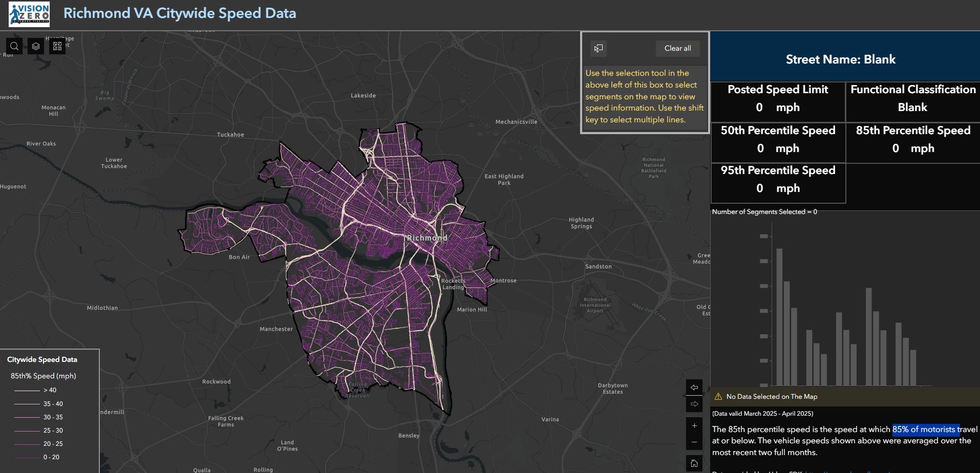Click Richmond VA Citywide Speed Data title

[180, 13]
